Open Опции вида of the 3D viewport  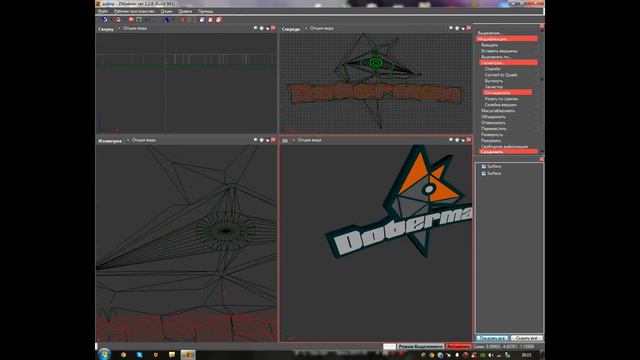point(309,140)
